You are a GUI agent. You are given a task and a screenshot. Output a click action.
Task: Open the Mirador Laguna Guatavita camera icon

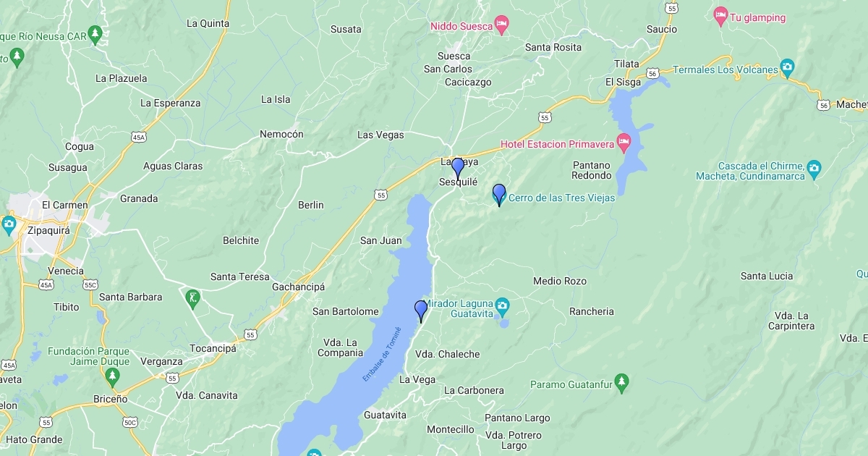point(502,305)
